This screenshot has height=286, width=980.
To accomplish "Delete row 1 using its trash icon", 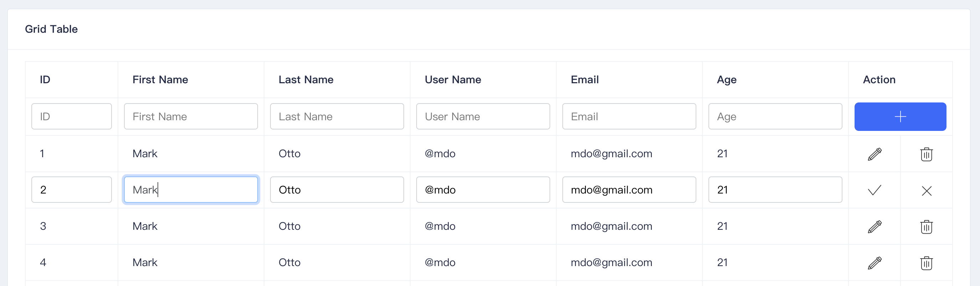I will pos(926,154).
